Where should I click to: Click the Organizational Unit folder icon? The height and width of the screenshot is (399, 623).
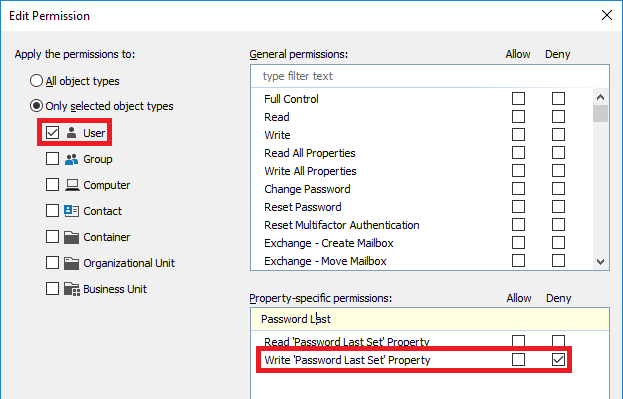(x=72, y=263)
